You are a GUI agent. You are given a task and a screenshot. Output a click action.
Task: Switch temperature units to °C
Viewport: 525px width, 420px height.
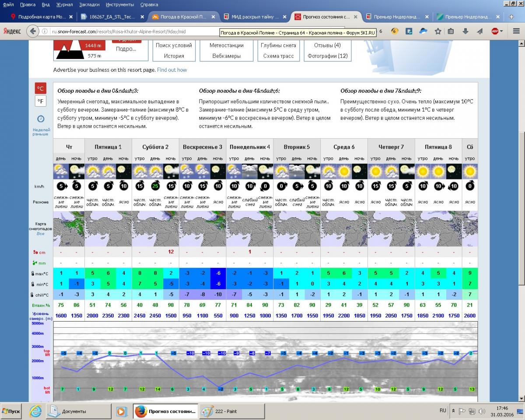[x=40, y=88]
